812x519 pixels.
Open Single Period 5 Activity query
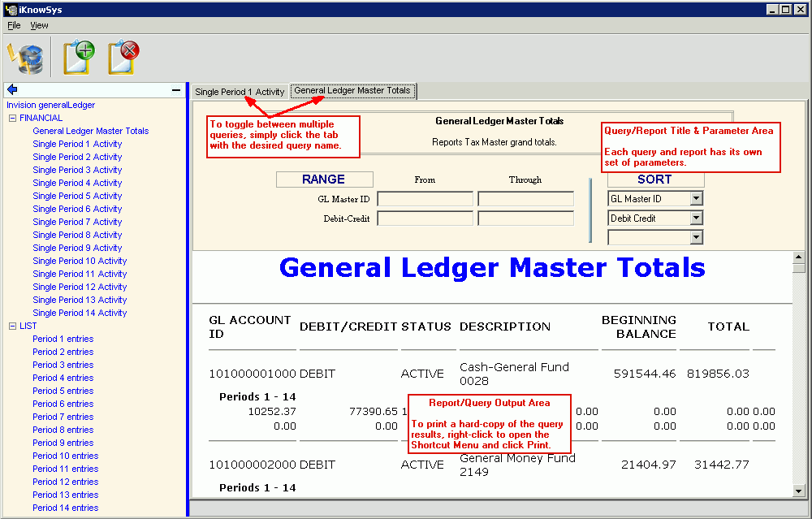pos(77,196)
